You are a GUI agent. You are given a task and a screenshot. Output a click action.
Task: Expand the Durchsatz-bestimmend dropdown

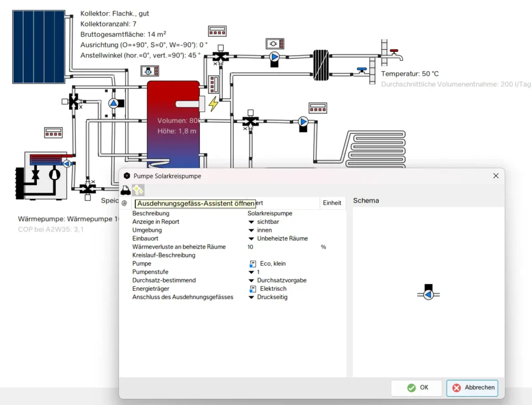point(251,280)
